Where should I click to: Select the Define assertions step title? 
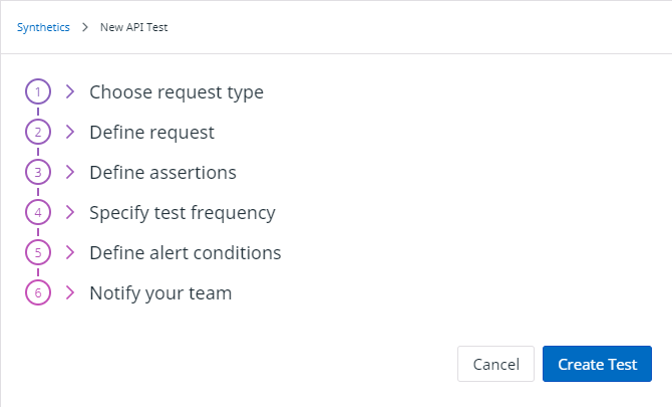[162, 172]
